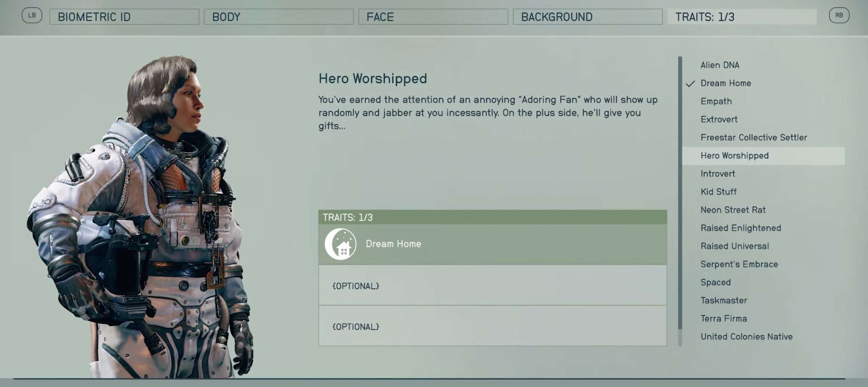
Task: Click the RB bumper icon
Action: pos(839,15)
